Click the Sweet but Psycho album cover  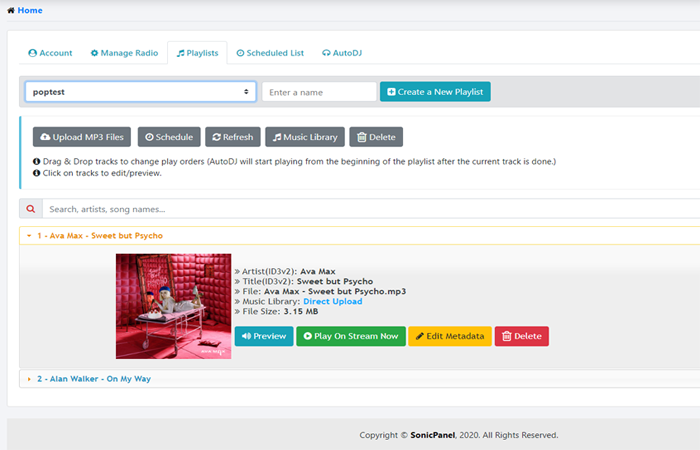[173, 306]
